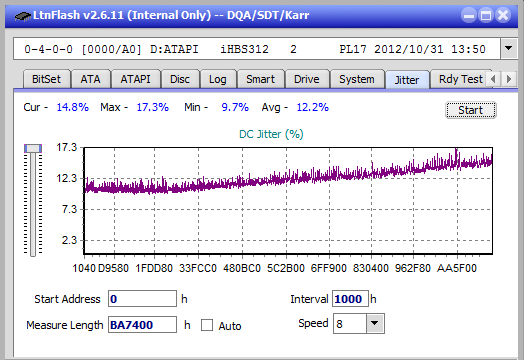Click the drive info text 0-4-0-0 ATAPI iHBS312
524x360 pixels.
[x=255, y=49]
